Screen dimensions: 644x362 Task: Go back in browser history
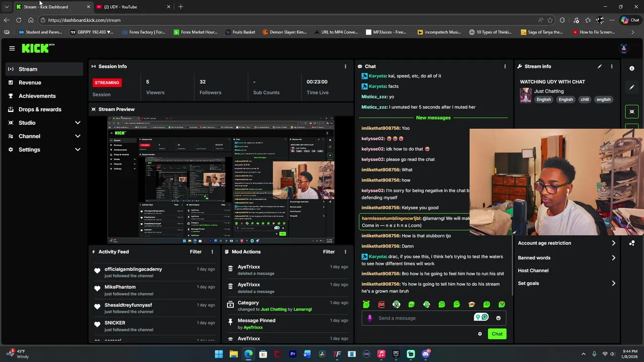tap(7, 20)
